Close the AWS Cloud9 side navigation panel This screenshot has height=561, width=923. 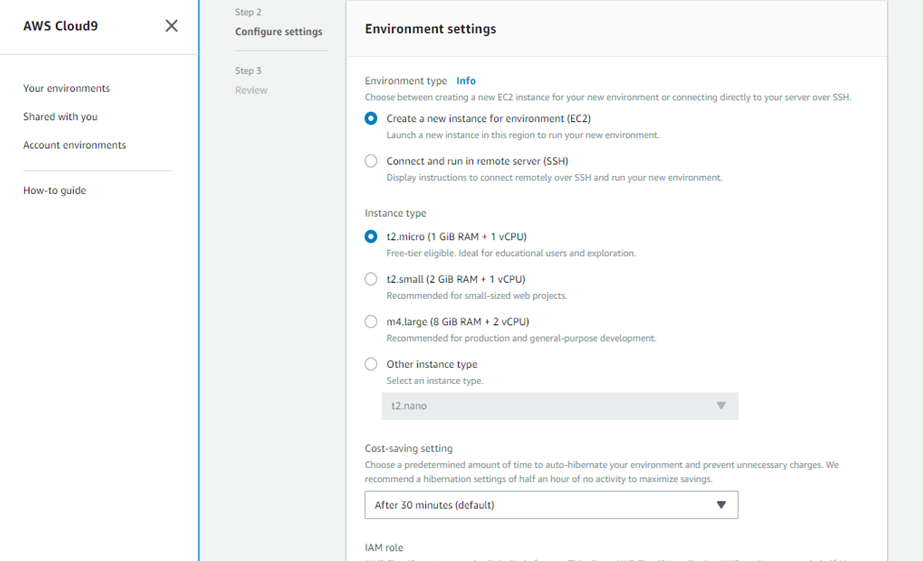pyautogui.click(x=172, y=26)
